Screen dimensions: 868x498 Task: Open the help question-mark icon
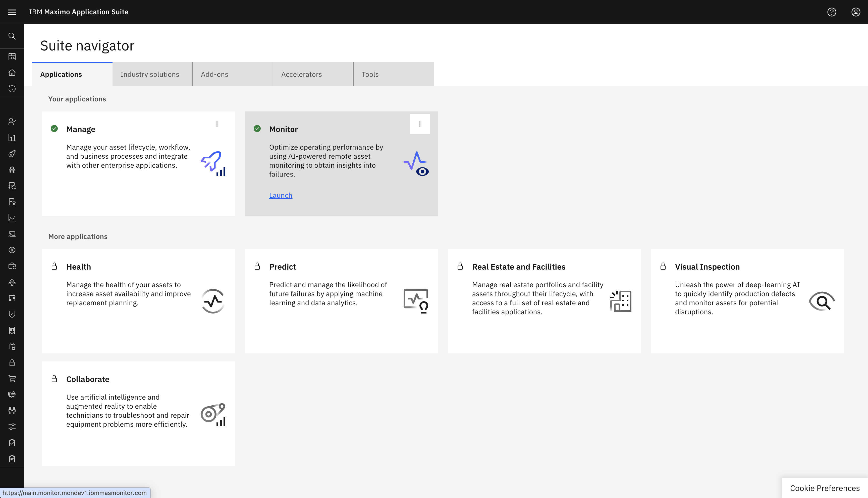pos(832,12)
